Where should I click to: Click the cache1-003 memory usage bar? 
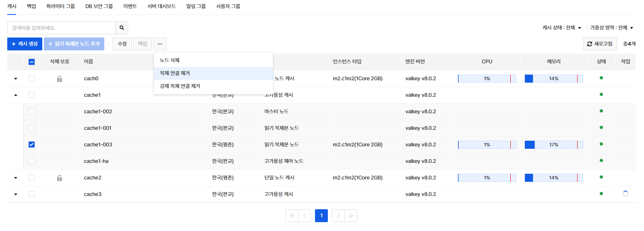[x=553, y=145]
